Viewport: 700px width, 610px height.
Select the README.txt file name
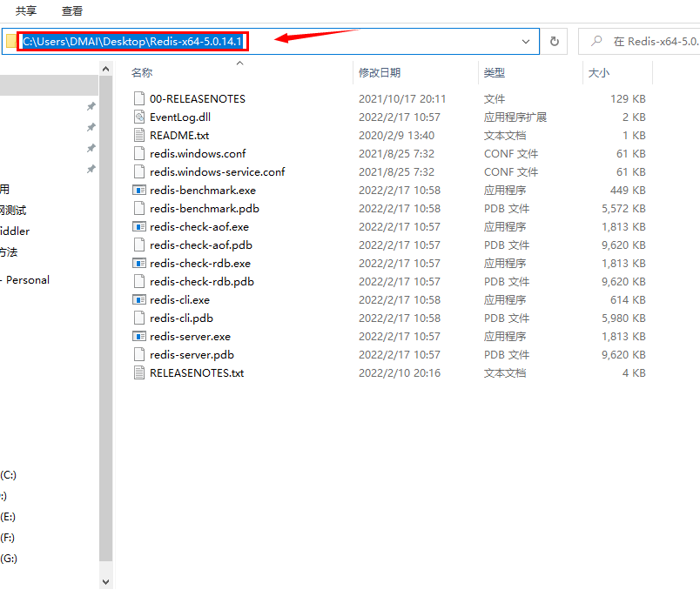pos(179,135)
